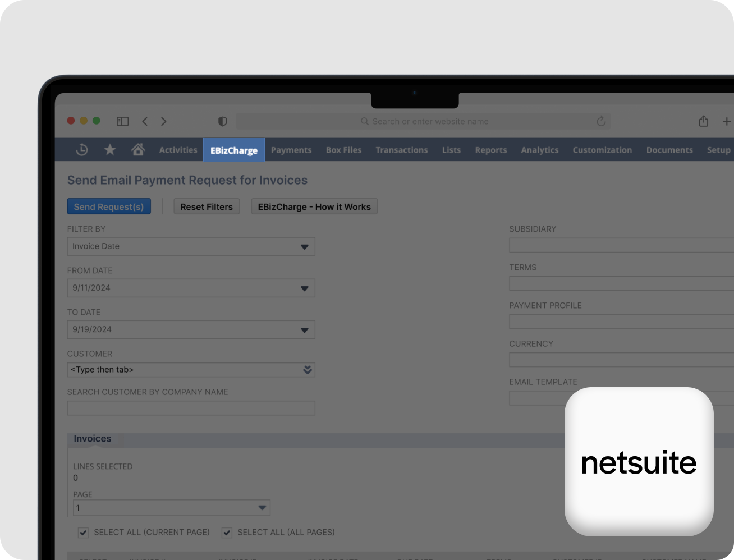
Task: Toggle the Safari sidebar icon
Action: pyautogui.click(x=122, y=121)
